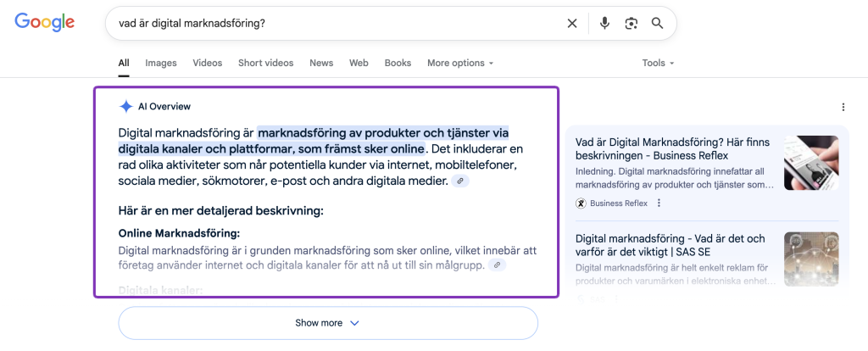
Task: Open the Tools dropdown
Action: (x=658, y=64)
